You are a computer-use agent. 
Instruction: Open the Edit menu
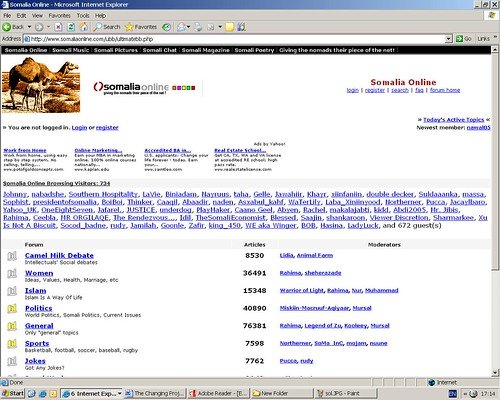click(21, 15)
